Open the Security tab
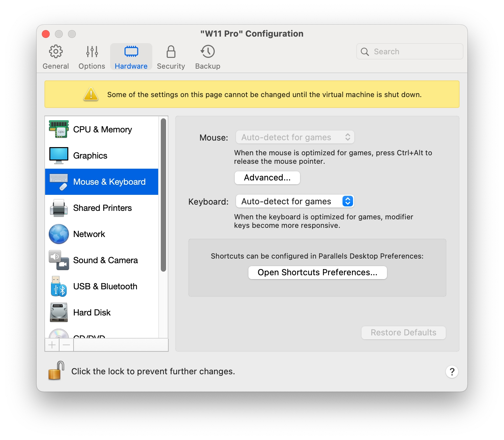504x440 pixels. (x=171, y=57)
